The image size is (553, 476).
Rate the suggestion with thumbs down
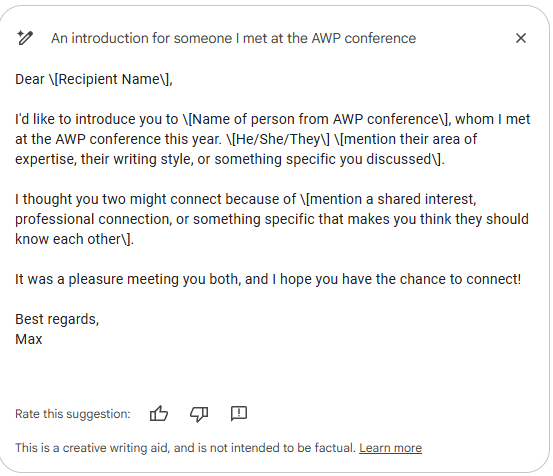tap(199, 414)
